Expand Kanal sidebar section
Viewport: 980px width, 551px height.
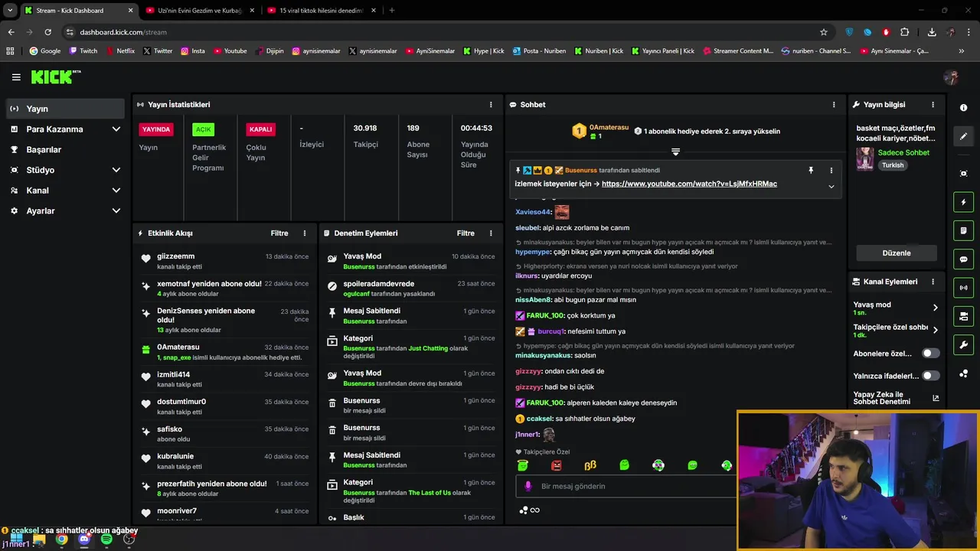point(116,191)
